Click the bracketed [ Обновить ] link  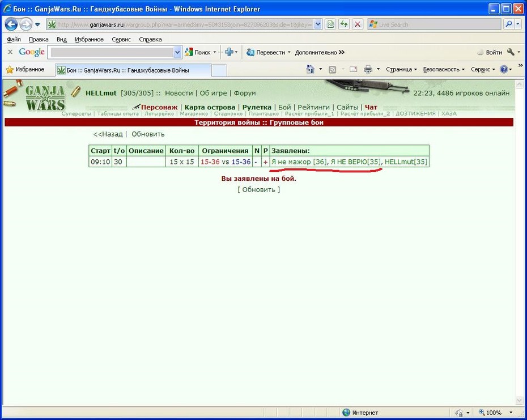click(258, 190)
